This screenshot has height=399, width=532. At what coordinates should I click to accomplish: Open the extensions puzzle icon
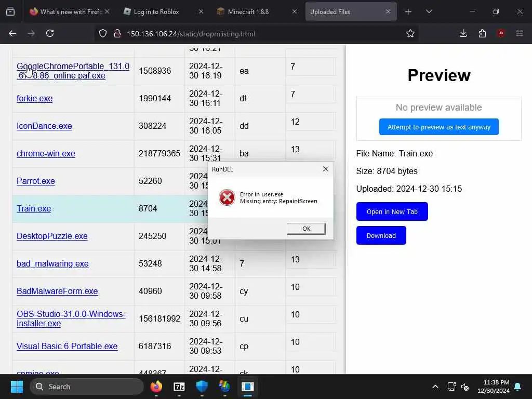(482, 33)
